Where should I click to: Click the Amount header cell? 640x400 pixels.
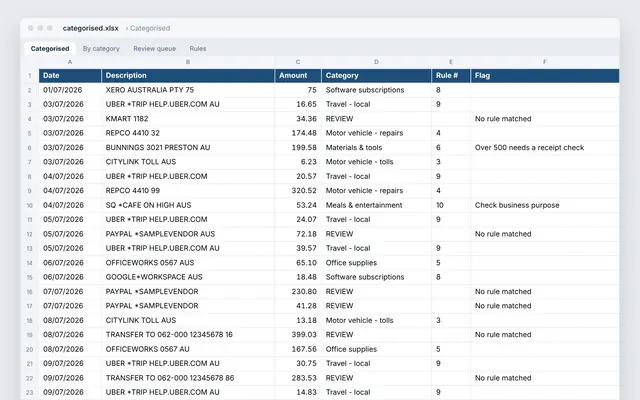(x=298, y=76)
